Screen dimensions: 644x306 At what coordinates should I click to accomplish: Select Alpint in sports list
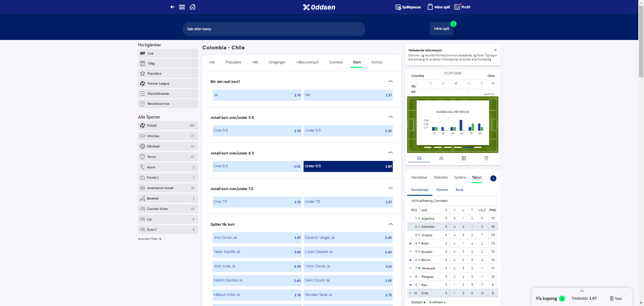pos(168,167)
